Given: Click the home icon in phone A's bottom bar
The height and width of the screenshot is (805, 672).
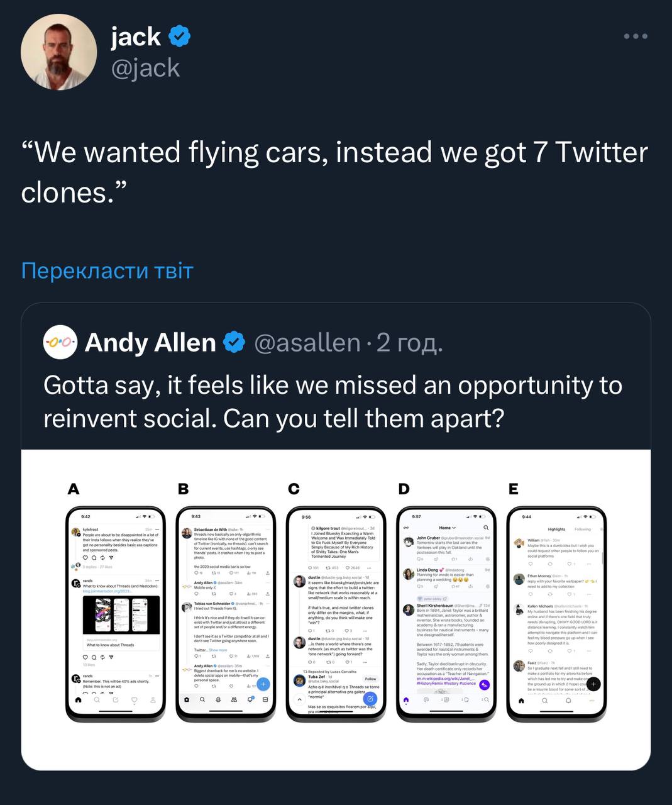Looking at the screenshot, I should click(78, 700).
